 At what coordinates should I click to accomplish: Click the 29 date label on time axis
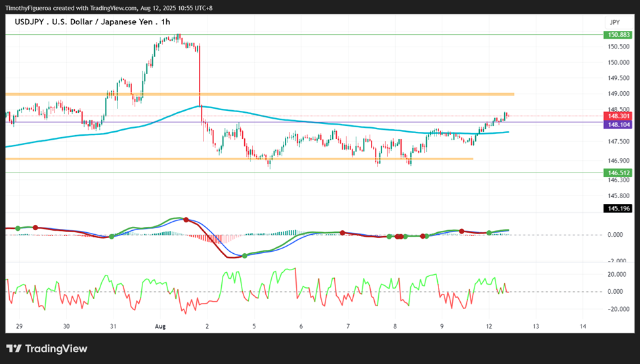19,326
